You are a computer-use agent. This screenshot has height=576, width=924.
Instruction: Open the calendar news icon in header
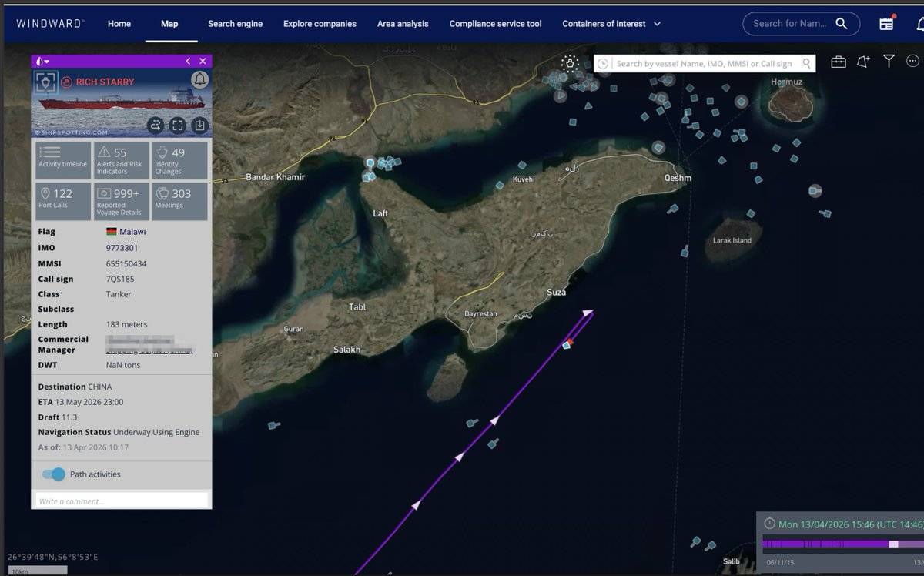[886, 24]
